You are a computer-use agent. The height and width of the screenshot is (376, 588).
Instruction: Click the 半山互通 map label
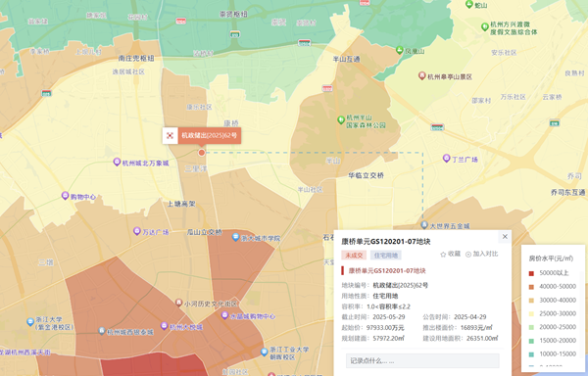[x=347, y=59]
